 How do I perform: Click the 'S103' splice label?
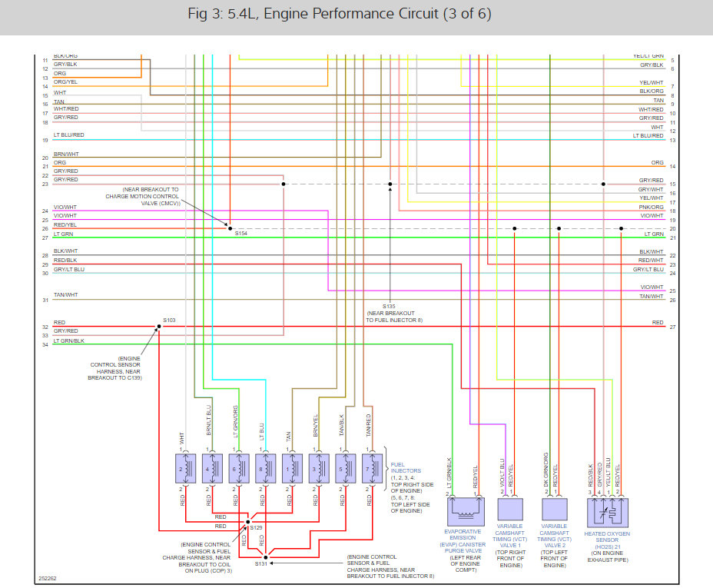pyautogui.click(x=169, y=321)
